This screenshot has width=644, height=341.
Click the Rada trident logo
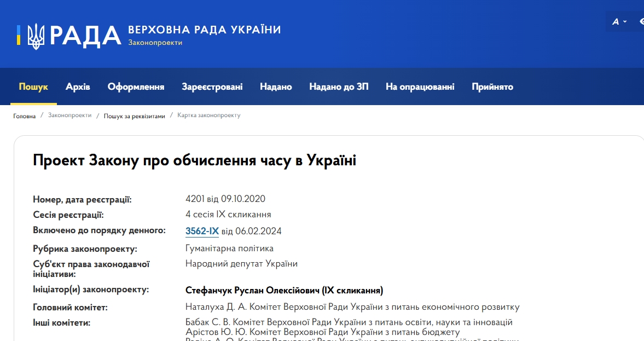coord(36,36)
